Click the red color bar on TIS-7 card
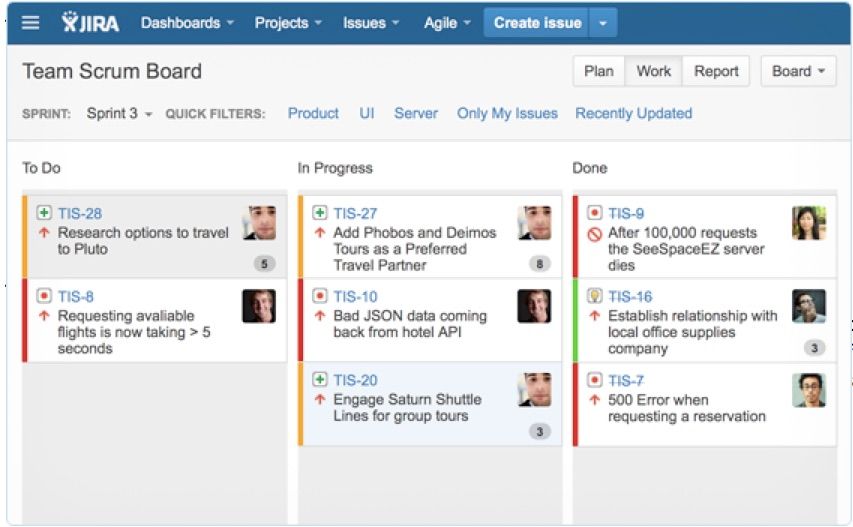The width and height of the screenshot is (853, 527). click(x=576, y=405)
